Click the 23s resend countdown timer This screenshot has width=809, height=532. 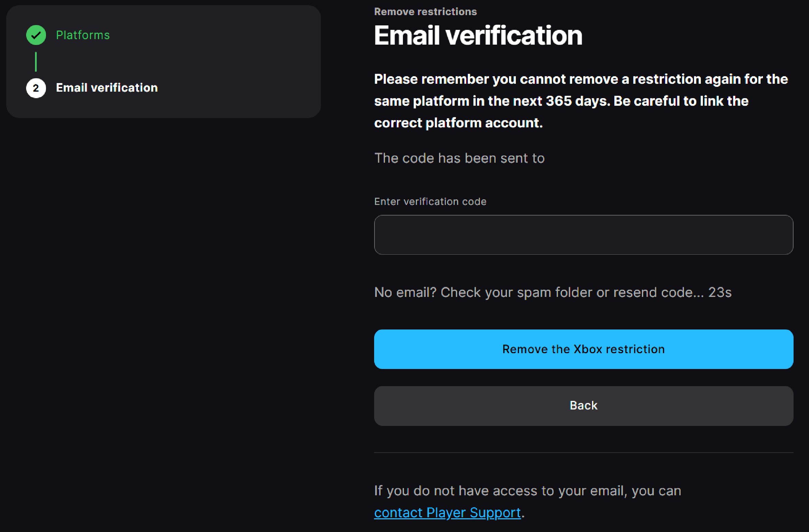pos(720,292)
